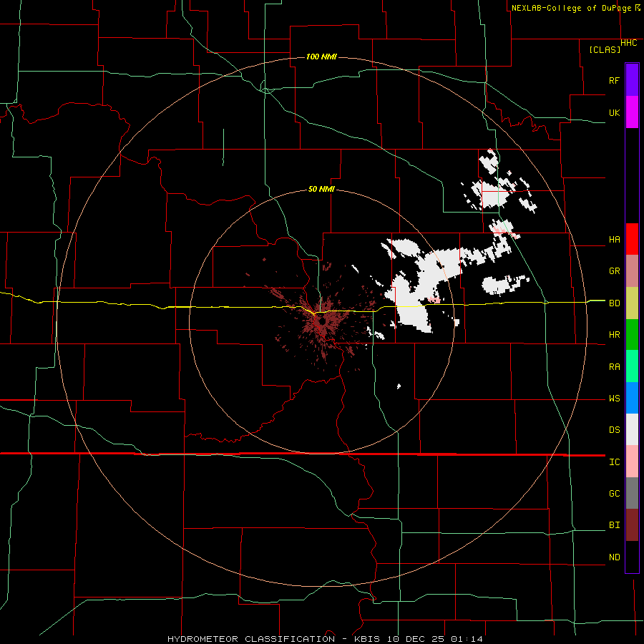Click the HYDROMETEOR CLASSIFICATION title text
Viewport: 644px width, 644px height.
(x=251, y=639)
